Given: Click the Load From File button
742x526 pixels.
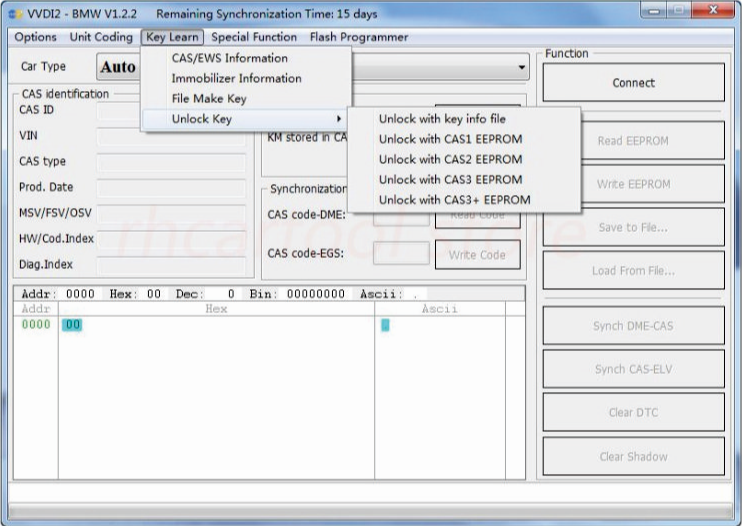Looking at the screenshot, I should 633,271.
